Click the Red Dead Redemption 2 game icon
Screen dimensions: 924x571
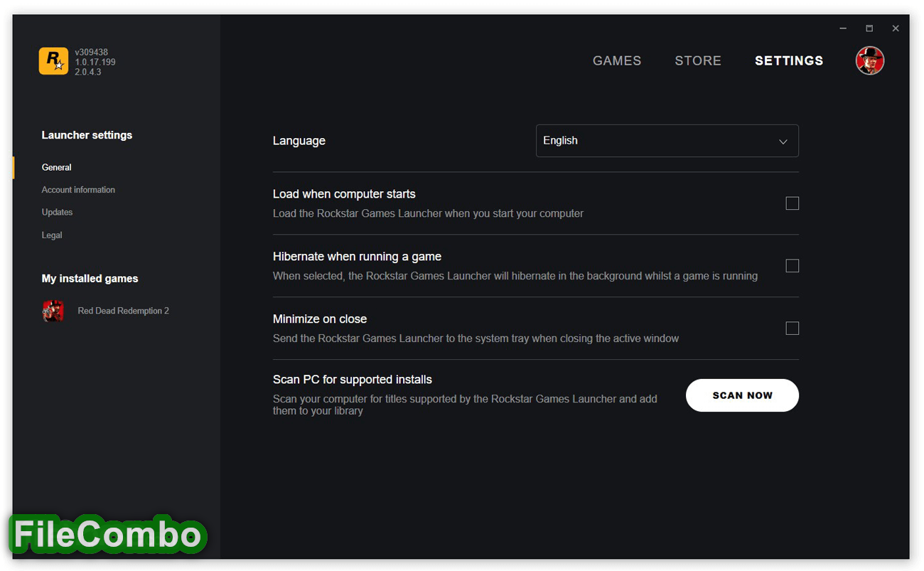53,311
